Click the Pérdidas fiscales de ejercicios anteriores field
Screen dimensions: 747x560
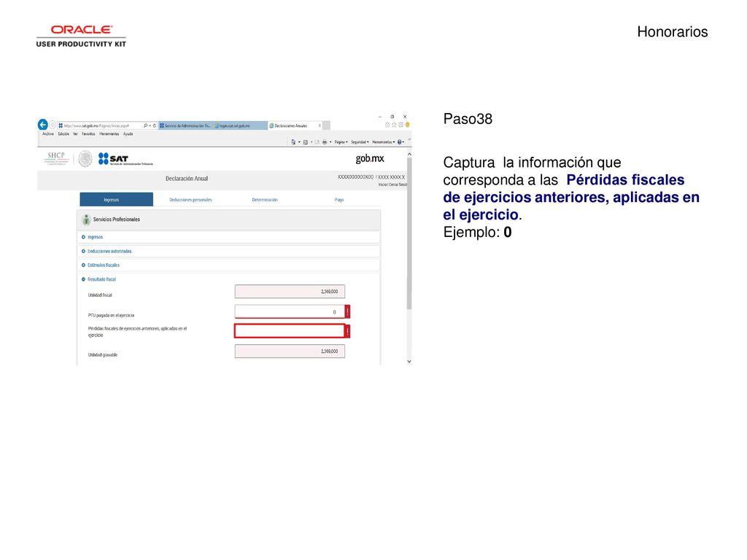tap(290, 331)
